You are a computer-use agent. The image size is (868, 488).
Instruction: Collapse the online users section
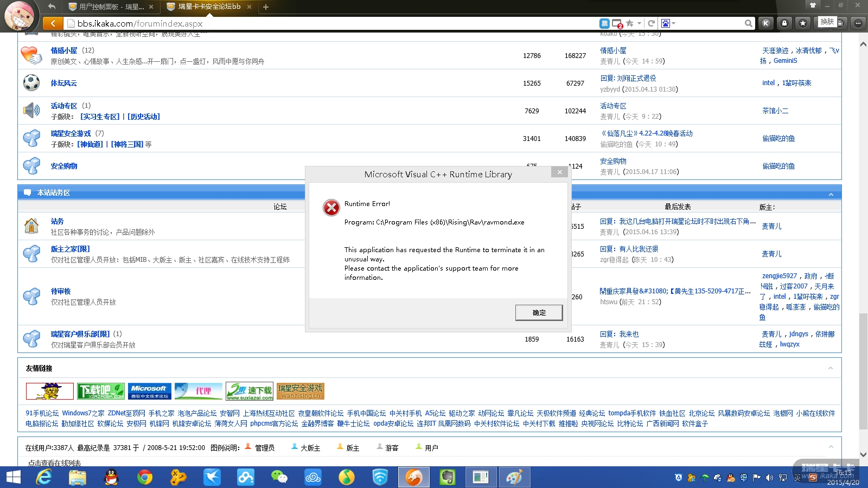coord(831,447)
